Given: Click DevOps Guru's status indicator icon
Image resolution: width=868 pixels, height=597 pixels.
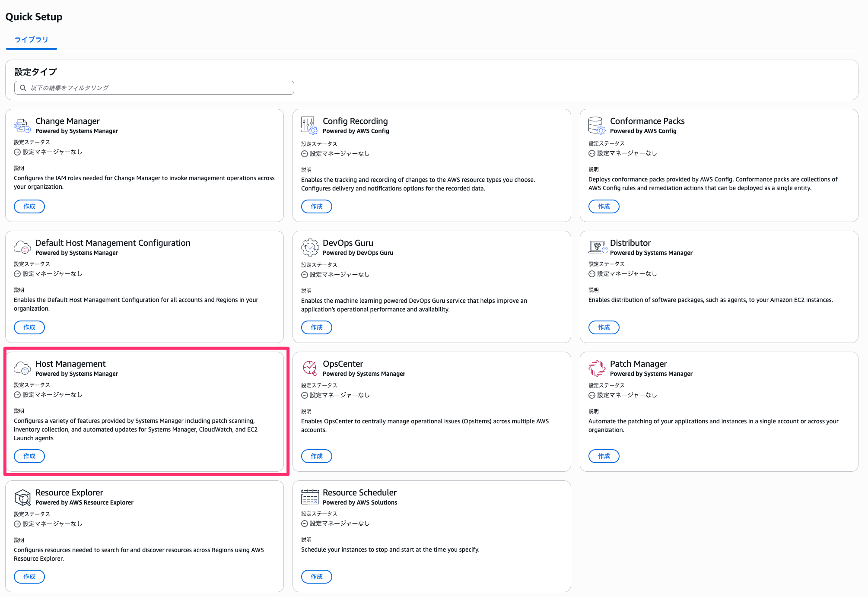Looking at the screenshot, I should (305, 275).
